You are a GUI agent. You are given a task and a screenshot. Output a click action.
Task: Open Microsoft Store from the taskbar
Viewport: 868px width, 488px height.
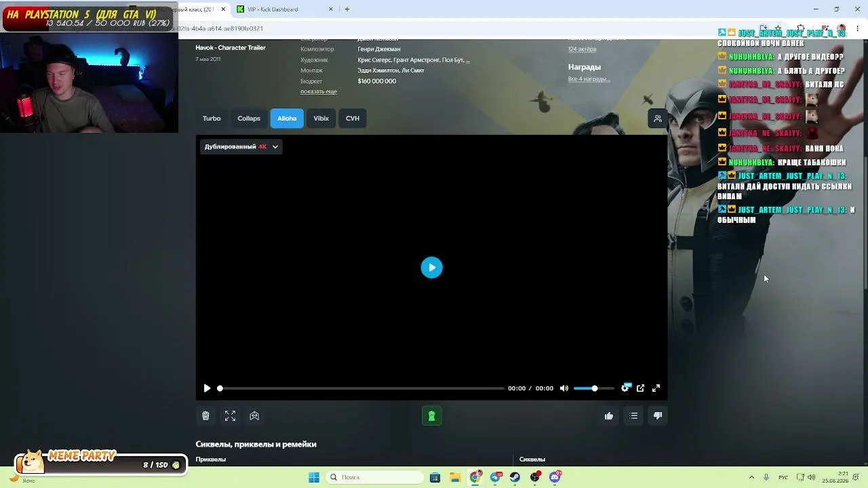tap(435, 477)
